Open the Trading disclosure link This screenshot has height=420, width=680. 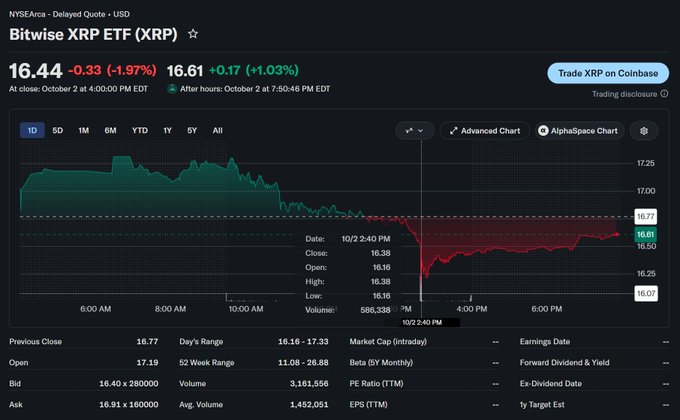click(x=624, y=94)
